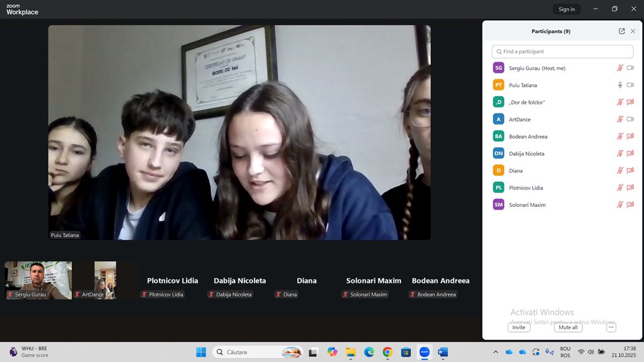Click the Find a participant search field
Screen dimensions: 644x362
(x=562, y=52)
